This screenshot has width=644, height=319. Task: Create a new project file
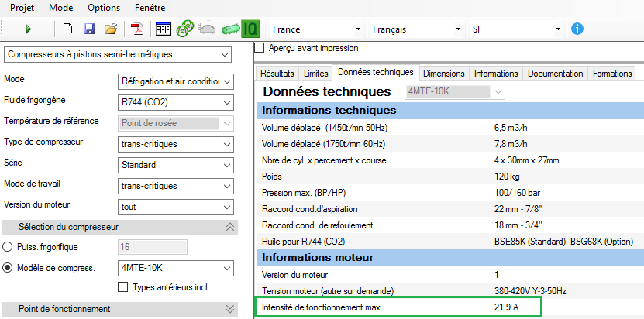pos(68,29)
